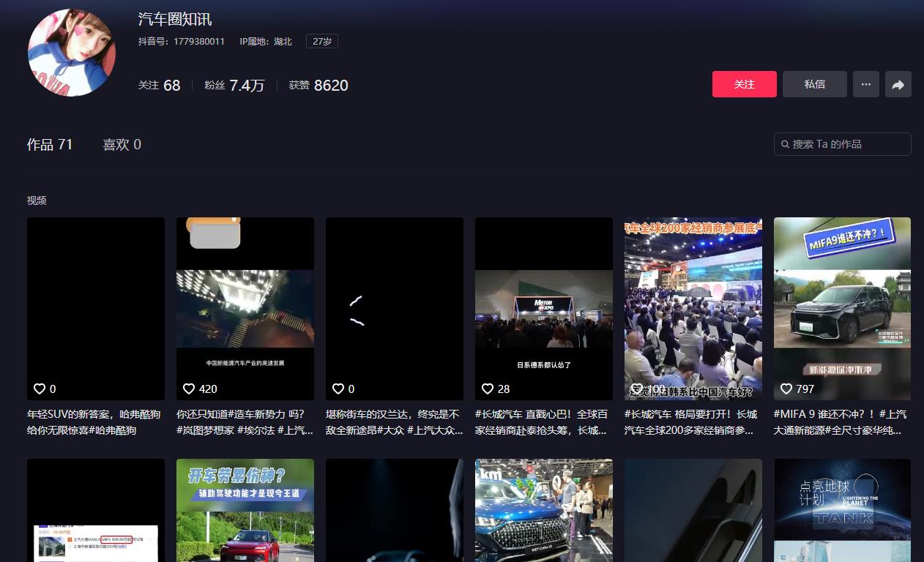This screenshot has width=924, height=562.
Task: Open the Motor Expo video thumbnail
Action: 544,309
